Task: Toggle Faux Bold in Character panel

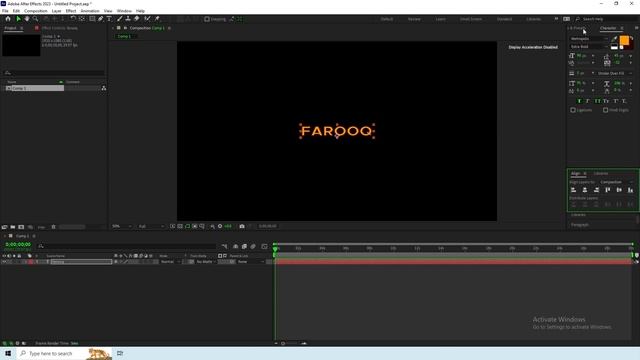Action: click(x=579, y=101)
